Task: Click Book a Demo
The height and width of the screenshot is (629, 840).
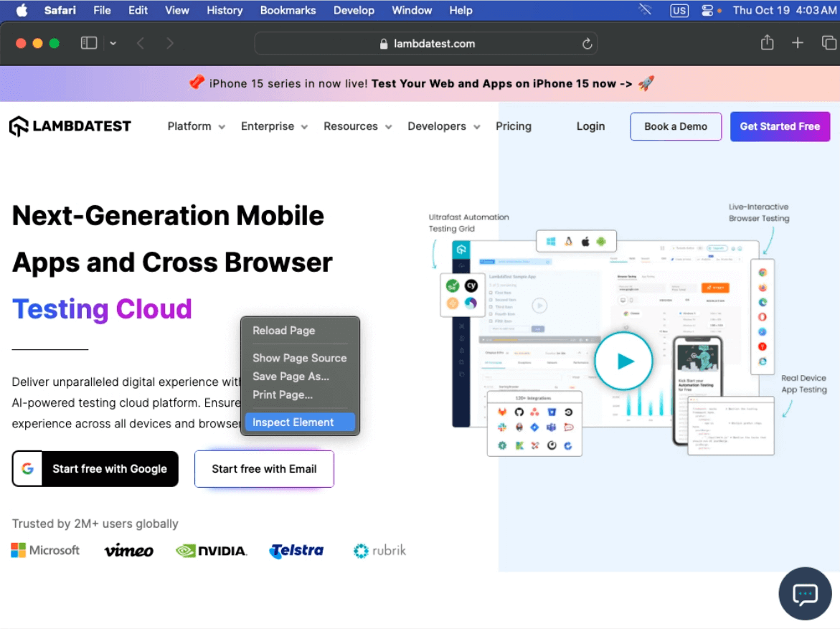Action: 676,126
